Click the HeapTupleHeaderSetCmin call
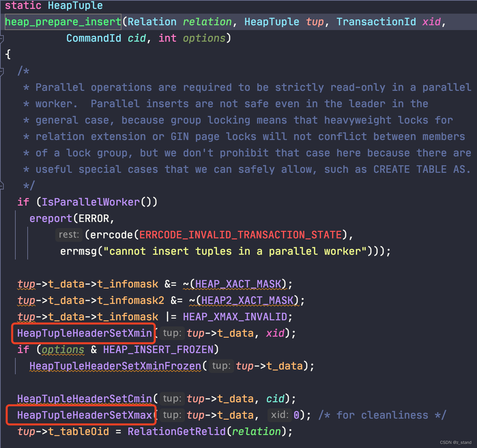This screenshot has height=448, width=477. pyautogui.click(x=84, y=398)
